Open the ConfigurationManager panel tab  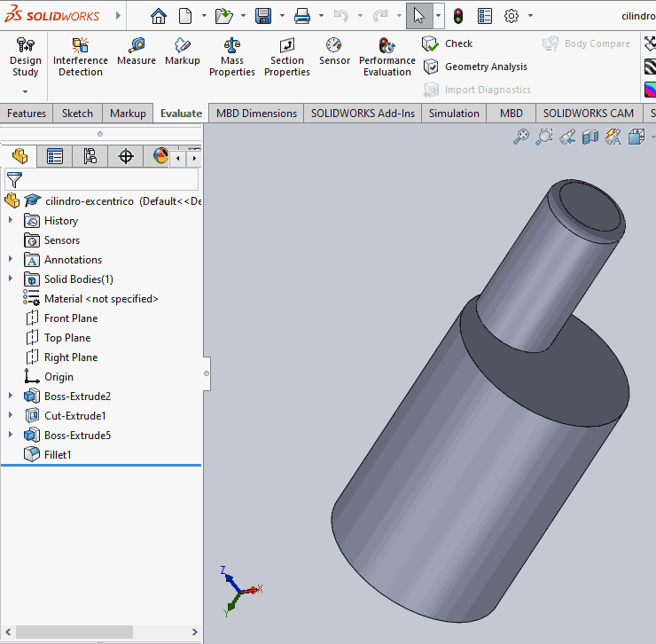point(90,157)
